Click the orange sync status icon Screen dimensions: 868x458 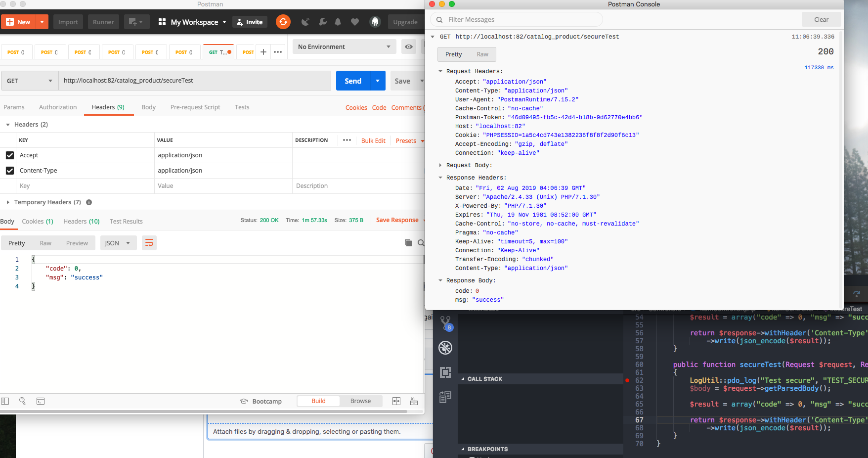(x=283, y=22)
